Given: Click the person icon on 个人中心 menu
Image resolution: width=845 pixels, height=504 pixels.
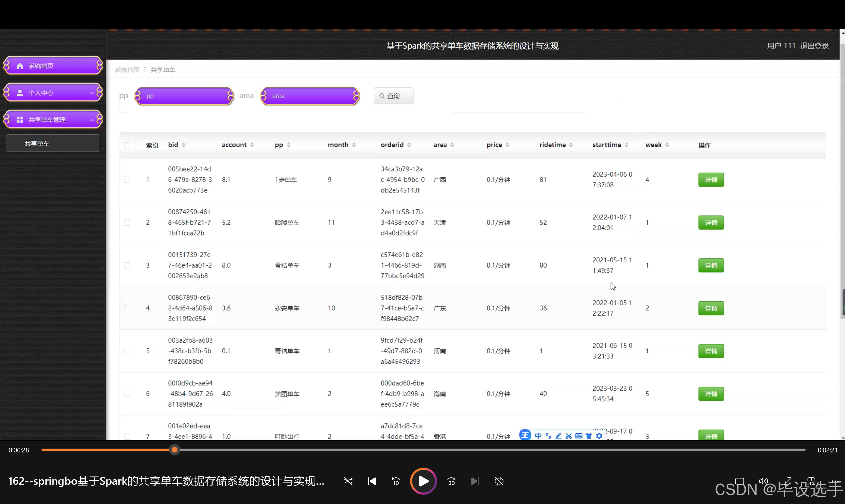Looking at the screenshot, I should coord(20,93).
